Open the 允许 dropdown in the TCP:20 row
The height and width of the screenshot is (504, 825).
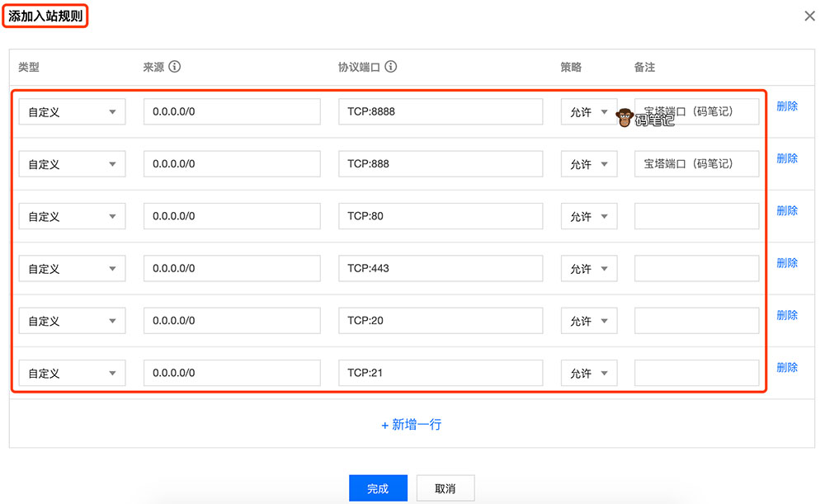(589, 320)
